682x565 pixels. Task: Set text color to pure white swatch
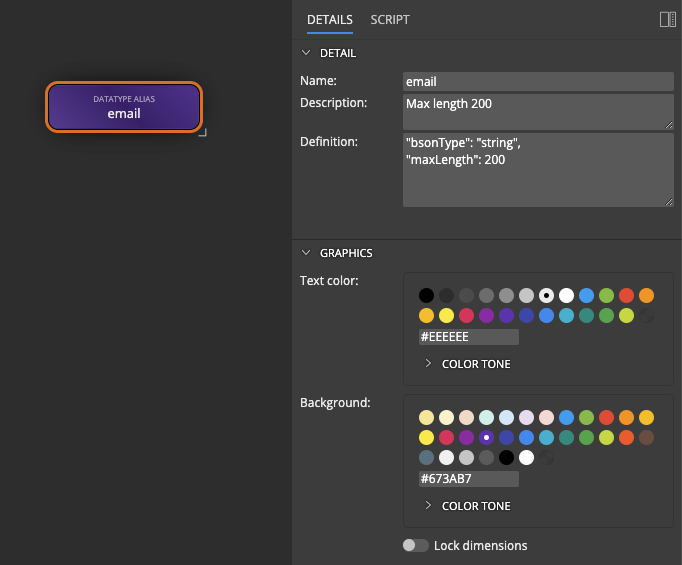coord(566,296)
